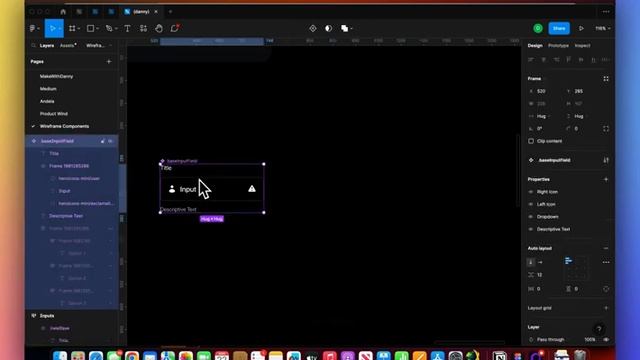Select the Wireframe Components page

click(64, 126)
